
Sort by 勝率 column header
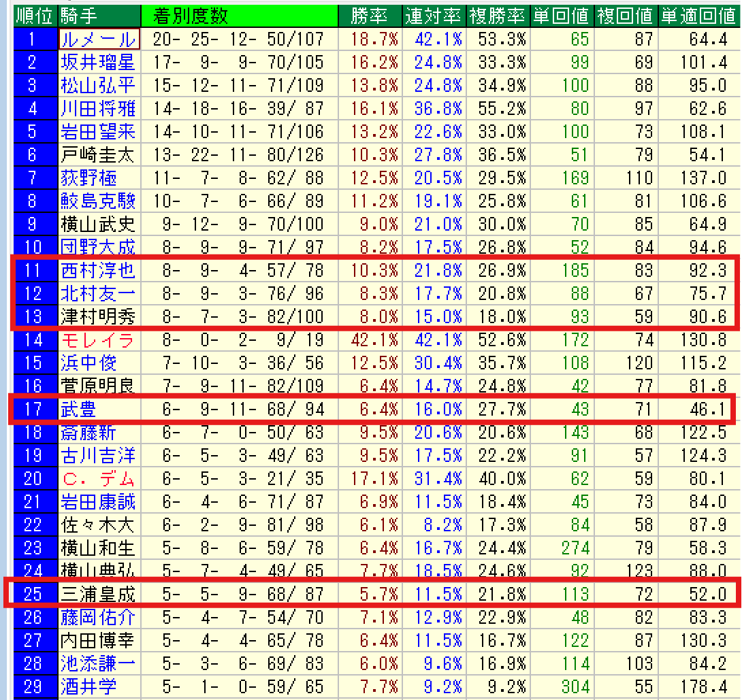tap(370, 16)
